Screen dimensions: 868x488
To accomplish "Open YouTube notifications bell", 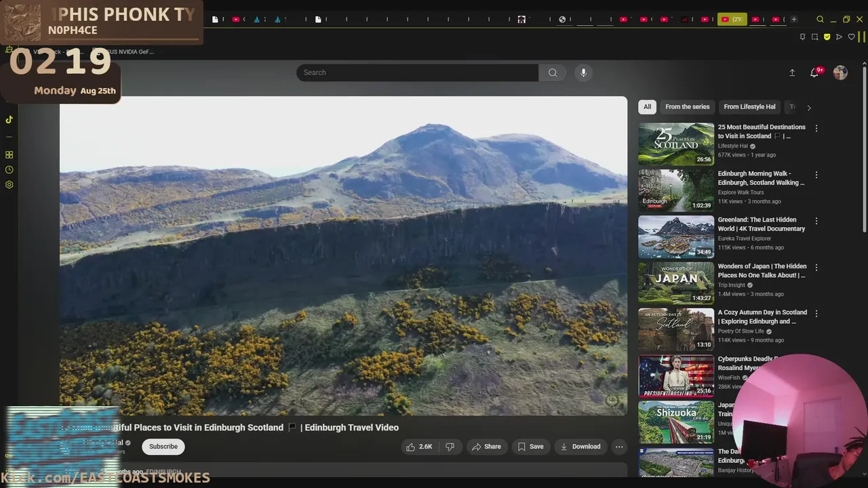I will coord(814,73).
